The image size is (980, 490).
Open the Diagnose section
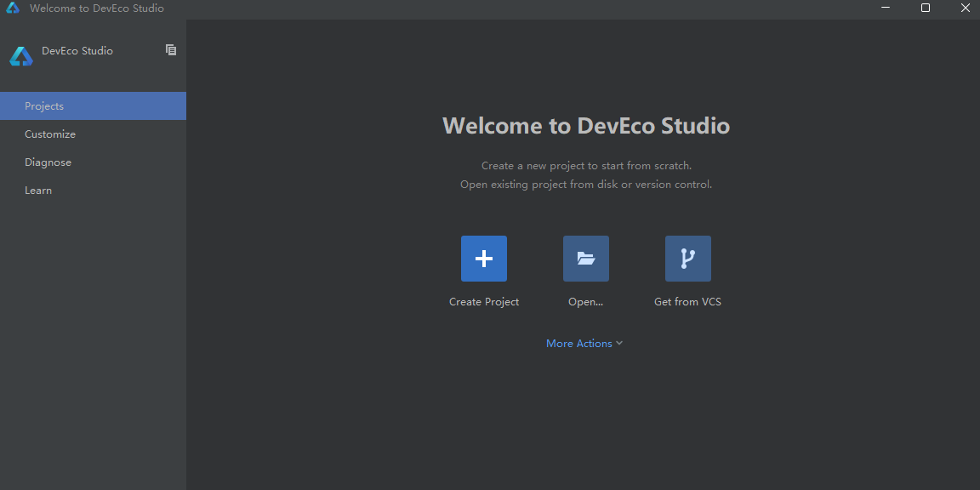tap(48, 162)
